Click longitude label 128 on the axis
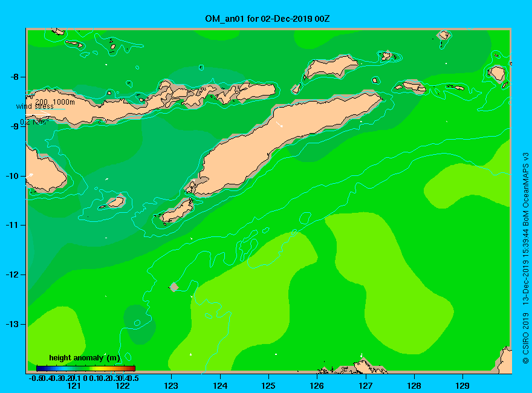Image resolution: width=532 pixels, height=393 pixels. coord(414,386)
